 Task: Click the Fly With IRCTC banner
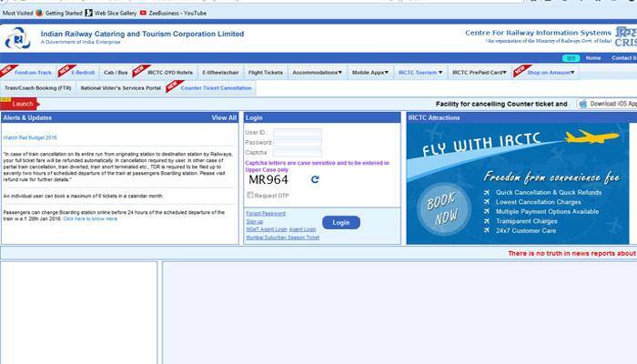point(518,183)
